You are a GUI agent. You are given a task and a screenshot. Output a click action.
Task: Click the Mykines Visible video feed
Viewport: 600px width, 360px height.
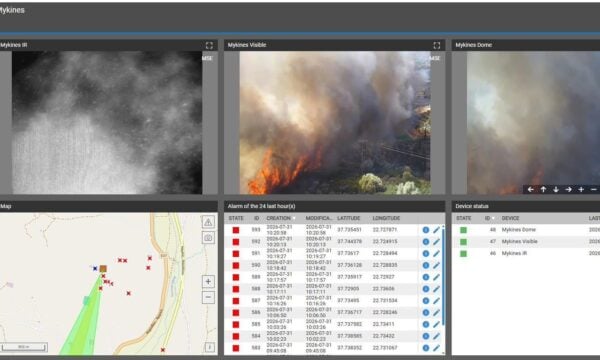pos(335,122)
